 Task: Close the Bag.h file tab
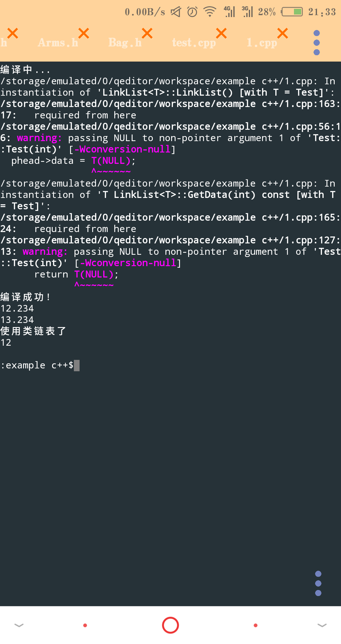pyautogui.click(x=147, y=33)
